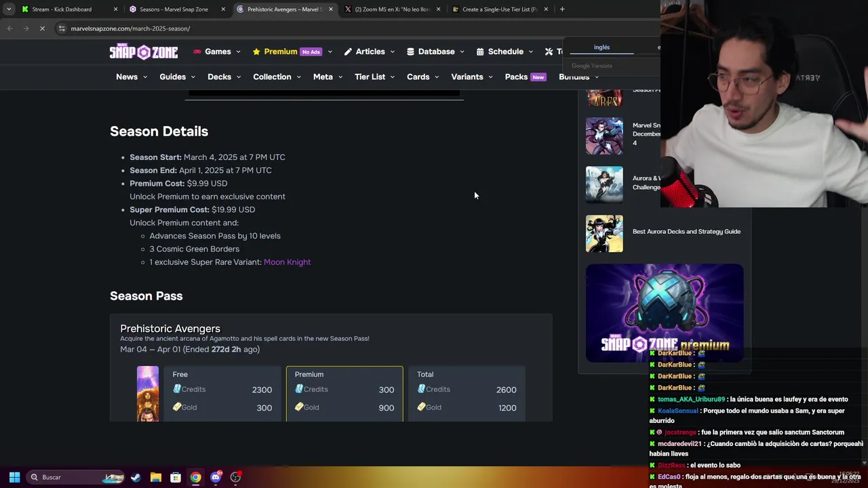Viewport: 868px width, 488px height.
Task: Click the Snap Zone Premium banner
Action: [665, 312]
